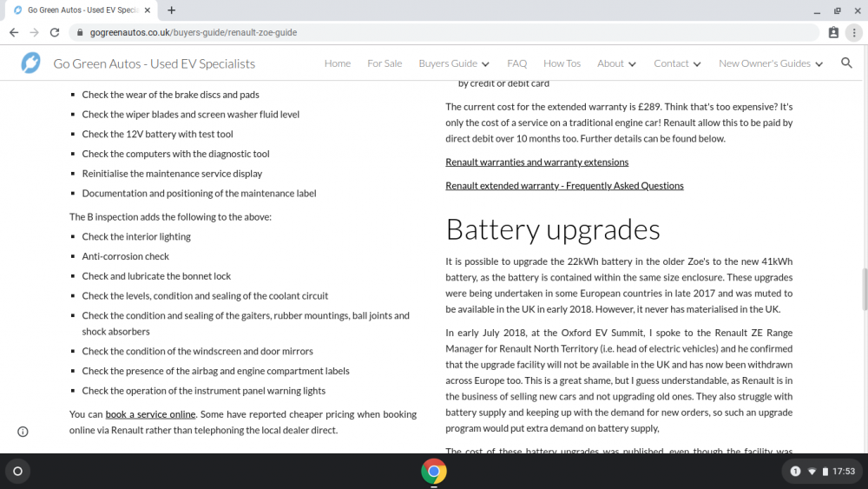The width and height of the screenshot is (868, 489).
Task: Close the Go Green Autos tab
Action: tap(148, 10)
